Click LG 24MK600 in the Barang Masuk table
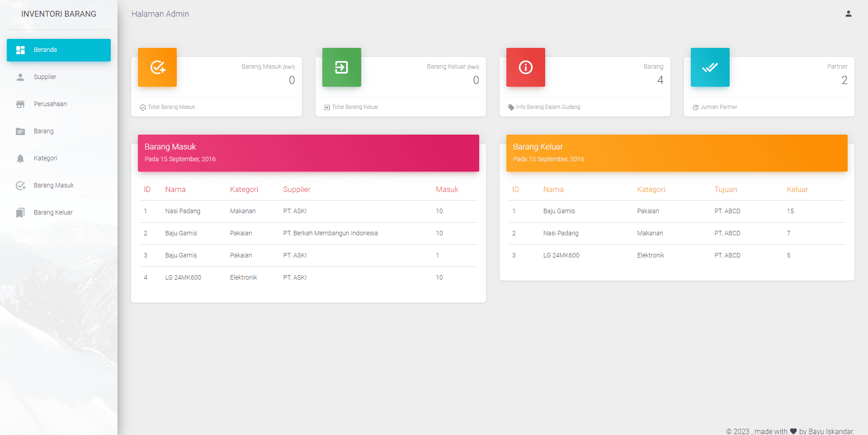 click(x=183, y=278)
